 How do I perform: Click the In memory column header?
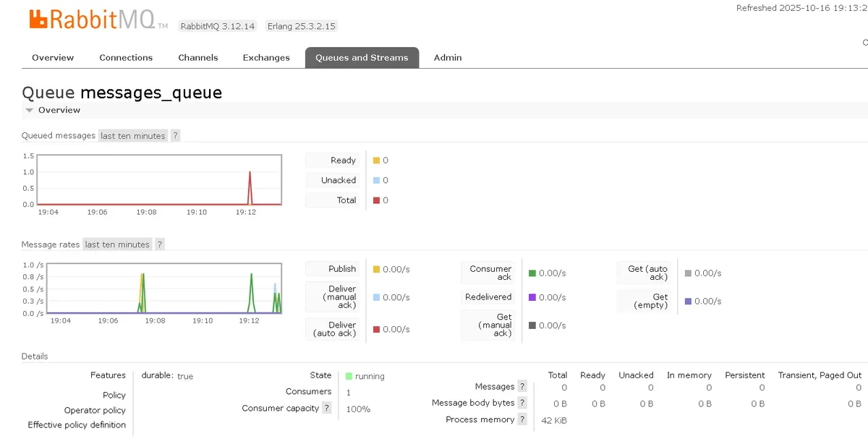(689, 375)
